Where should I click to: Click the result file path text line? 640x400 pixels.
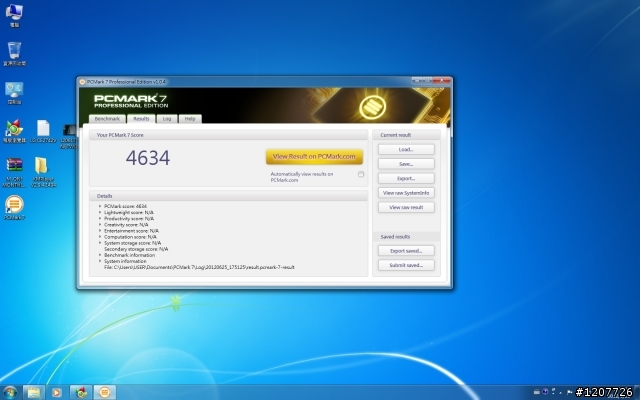pos(199,267)
